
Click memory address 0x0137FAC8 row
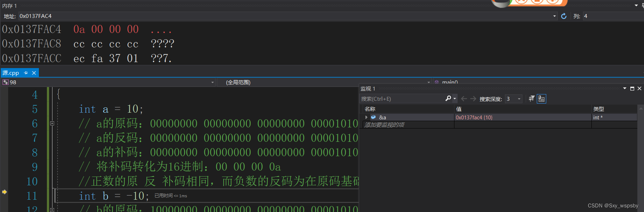tap(32, 44)
